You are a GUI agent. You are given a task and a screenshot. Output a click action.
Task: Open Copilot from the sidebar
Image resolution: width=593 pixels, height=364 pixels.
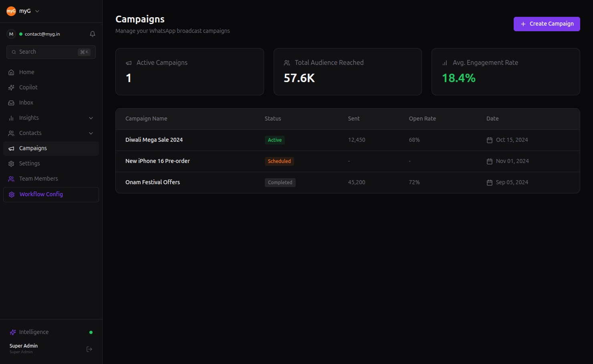tap(51, 88)
